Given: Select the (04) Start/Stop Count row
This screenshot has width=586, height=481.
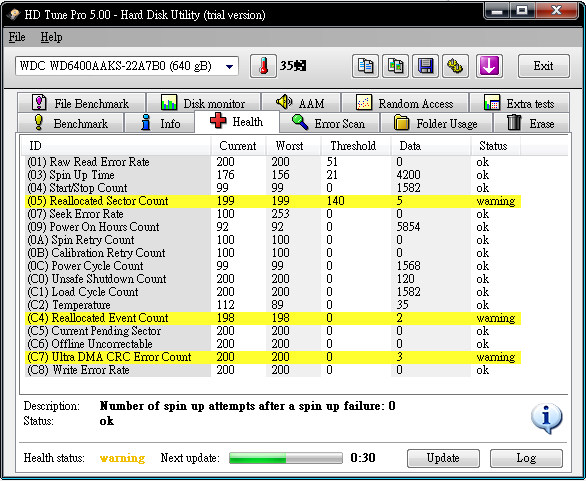Looking at the screenshot, I should coord(273,188).
